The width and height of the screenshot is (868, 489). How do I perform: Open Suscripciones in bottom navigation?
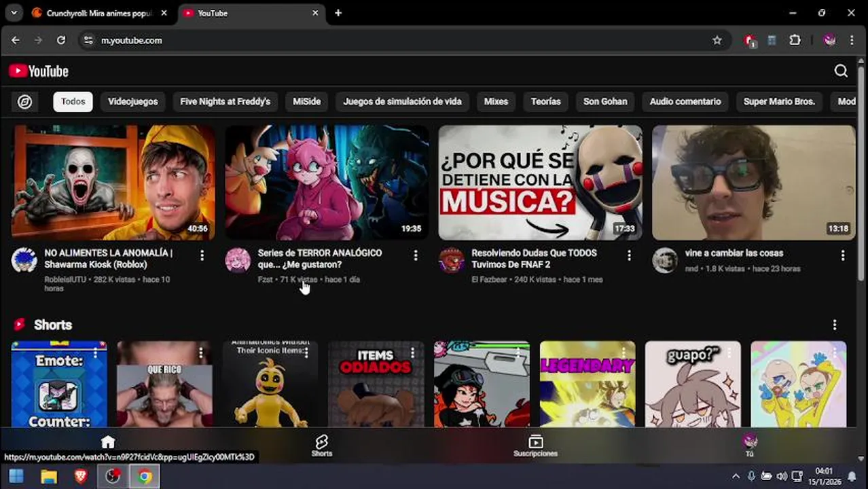tap(536, 446)
